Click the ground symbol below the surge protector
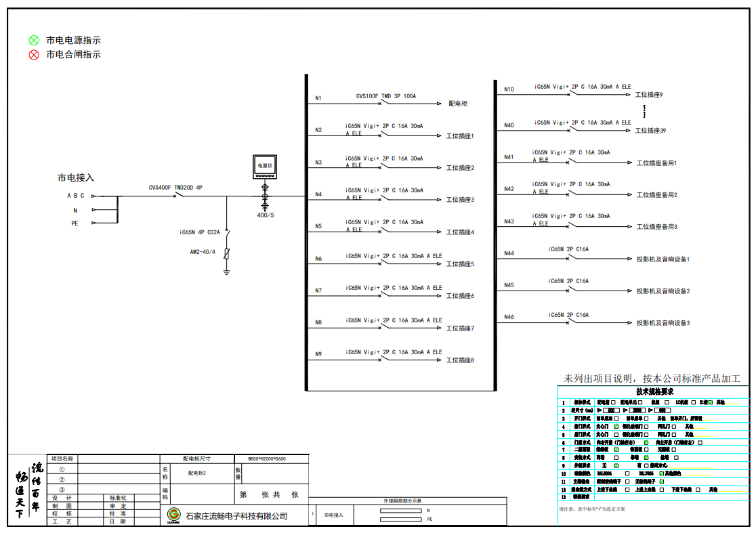The image size is (756, 533). (x=227, y=272)
